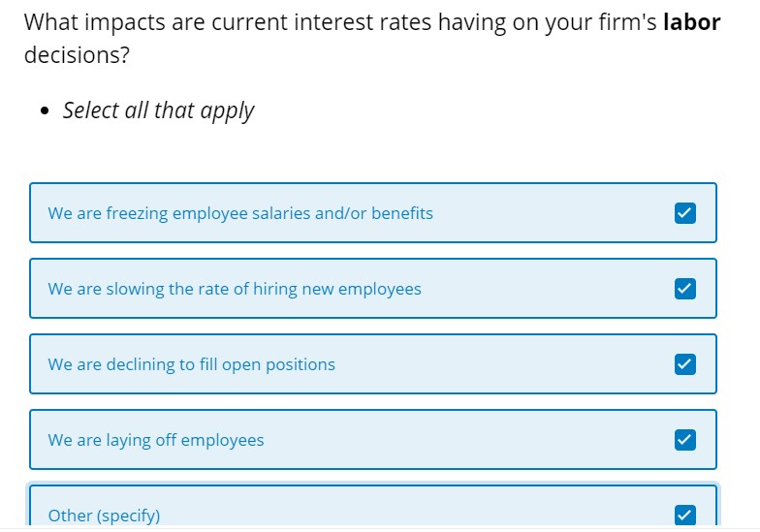
Task: Pick the declining open positions option card
Action: 372,364
